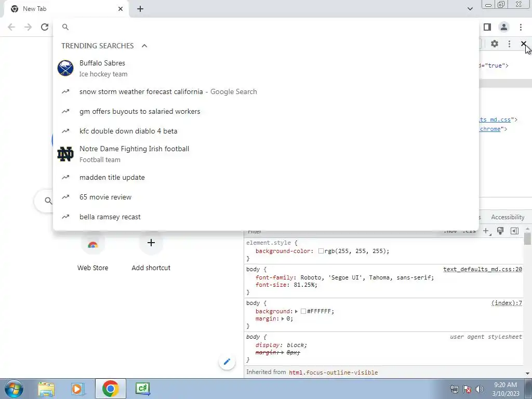Click the omnibox magnifier icon

click(65, 27)
